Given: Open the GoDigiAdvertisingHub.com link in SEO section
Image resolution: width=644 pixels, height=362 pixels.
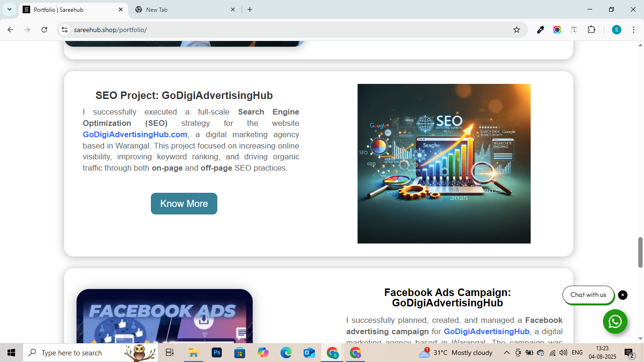Looking at the screenshot, I should [135, 134].
